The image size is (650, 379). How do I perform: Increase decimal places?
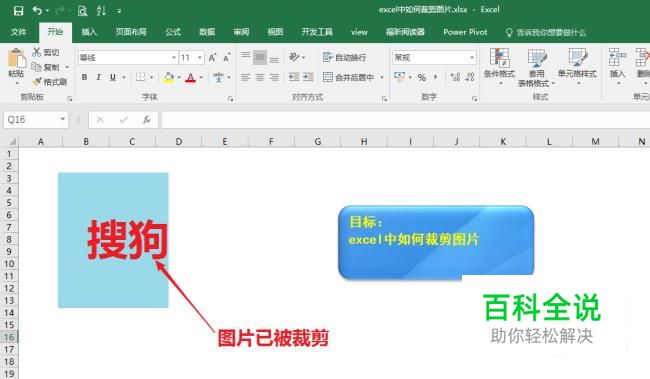(456, 77)
